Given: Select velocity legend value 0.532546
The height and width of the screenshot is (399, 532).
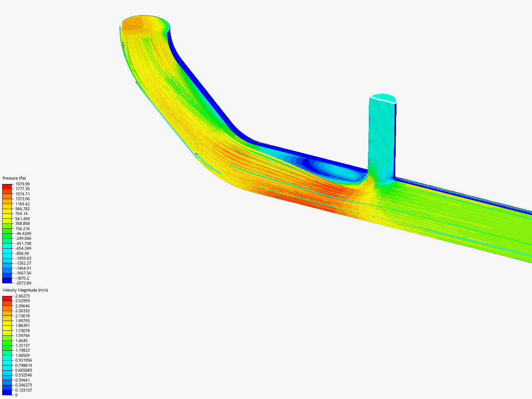Looking at the screenshot, I should click(24, 375).
